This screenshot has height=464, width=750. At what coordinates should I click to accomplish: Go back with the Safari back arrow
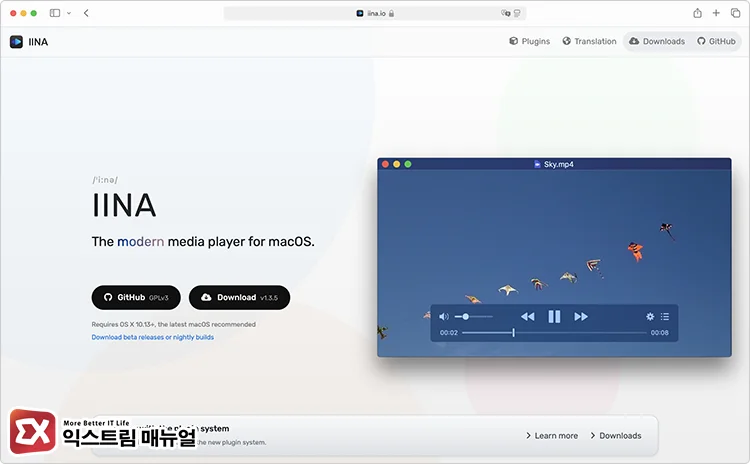point(86,13)
